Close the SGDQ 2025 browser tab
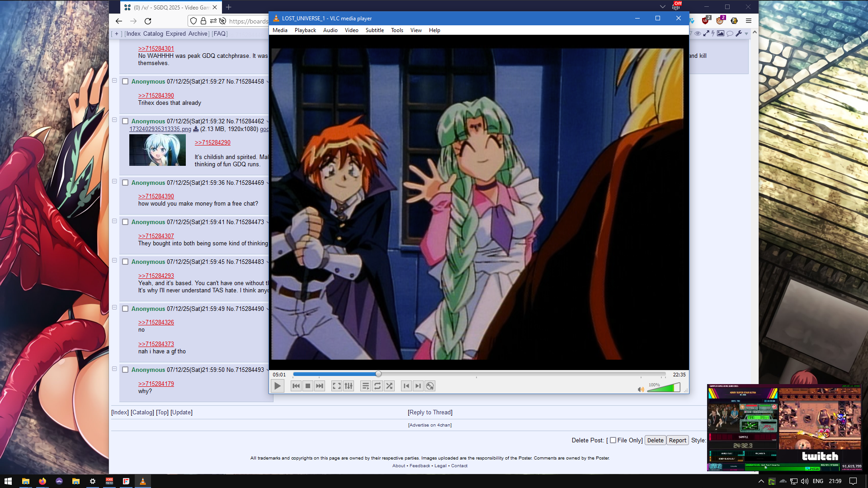The height and width of the screenshot is (488, 868). 215,7
